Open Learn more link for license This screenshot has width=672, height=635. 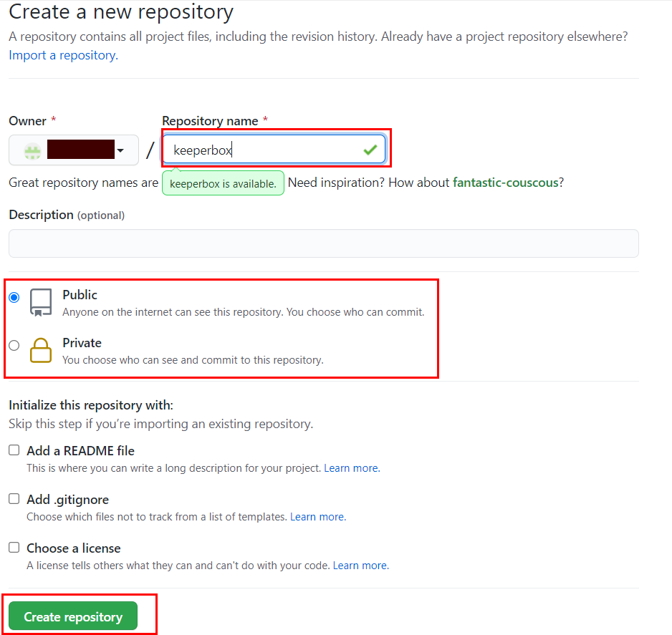click(x=361, y=566)
